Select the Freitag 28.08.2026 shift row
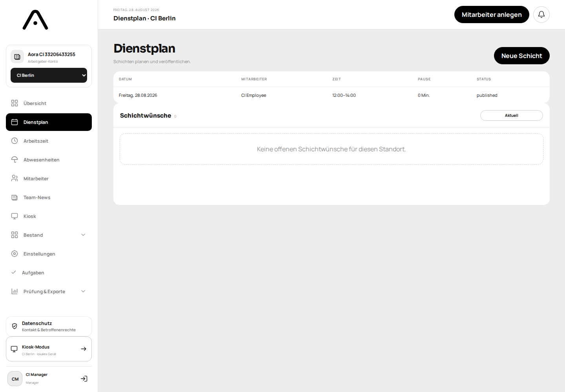This screenshot has height=392, width=565. (332, 95)
